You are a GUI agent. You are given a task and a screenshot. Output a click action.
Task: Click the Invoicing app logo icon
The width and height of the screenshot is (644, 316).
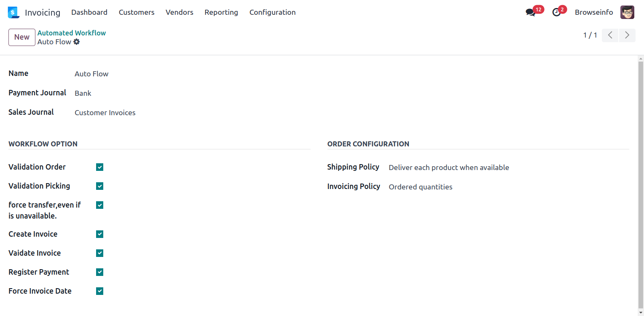point(13,13)
